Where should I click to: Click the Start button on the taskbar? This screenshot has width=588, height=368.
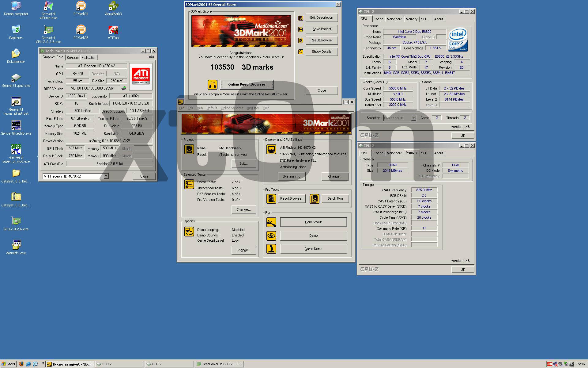click(x=8, y=364)
